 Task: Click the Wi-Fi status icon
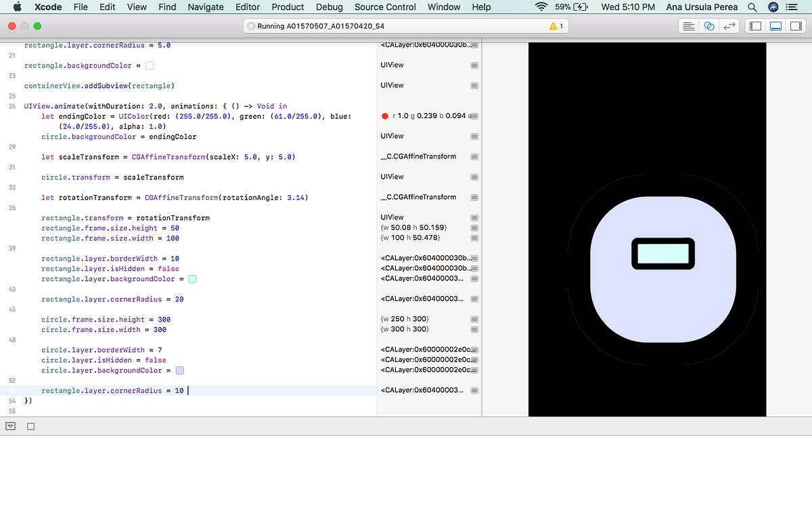click(x=541, y=7)
